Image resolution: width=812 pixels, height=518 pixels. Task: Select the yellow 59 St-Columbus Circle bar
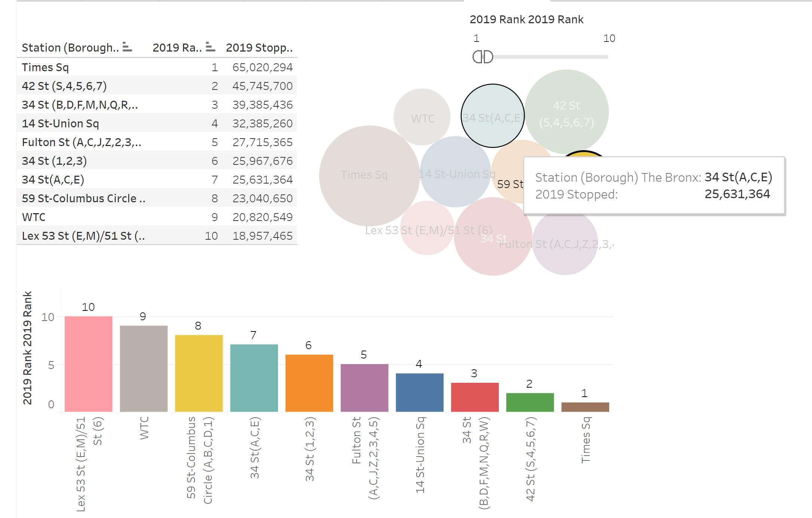click(199, 373)
